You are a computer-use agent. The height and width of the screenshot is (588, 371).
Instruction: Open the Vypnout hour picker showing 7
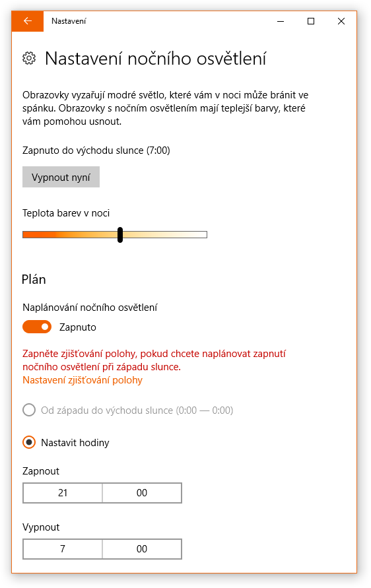pos(63,549)
